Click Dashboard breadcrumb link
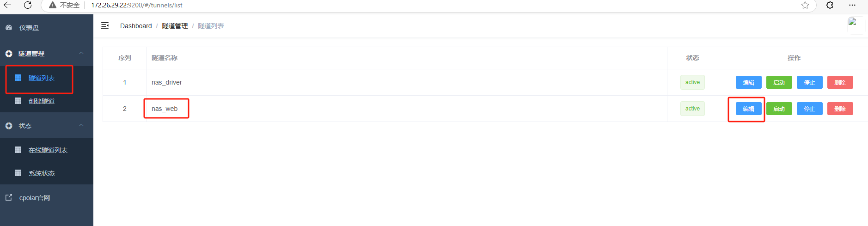The width and height of the screenshot is (868, 226). coord(136,26)
